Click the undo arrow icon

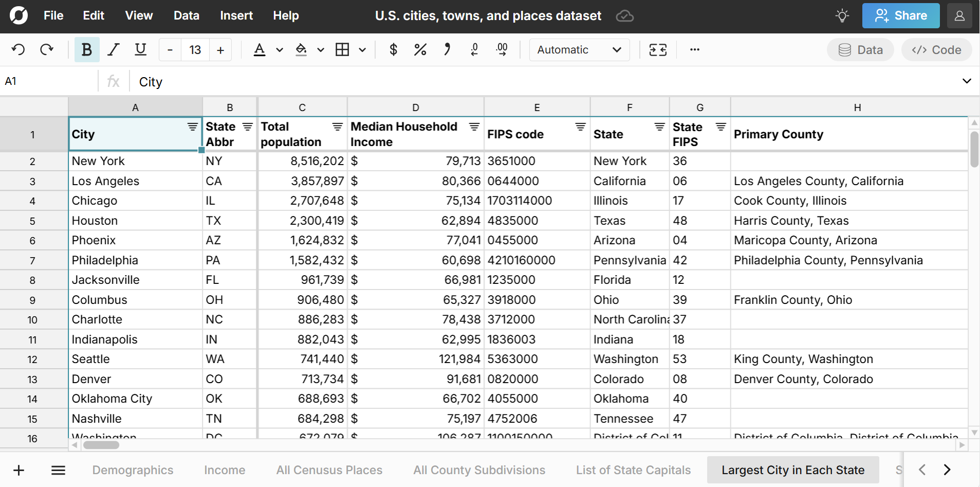point(19,50)
